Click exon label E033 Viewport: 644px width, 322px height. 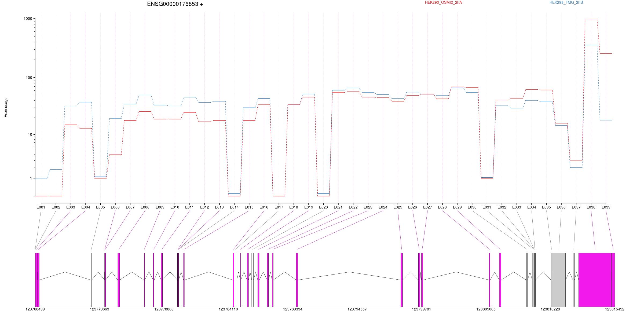tap(517, 207)
